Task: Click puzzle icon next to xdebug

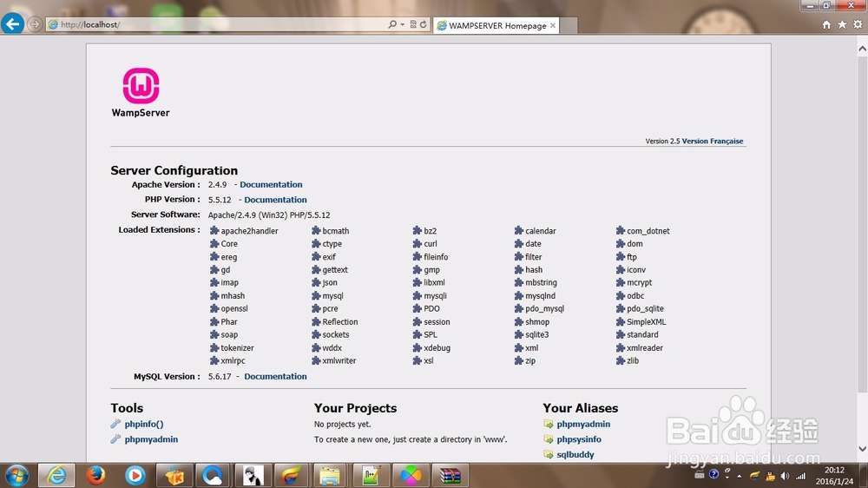Action: pos(418,348)
